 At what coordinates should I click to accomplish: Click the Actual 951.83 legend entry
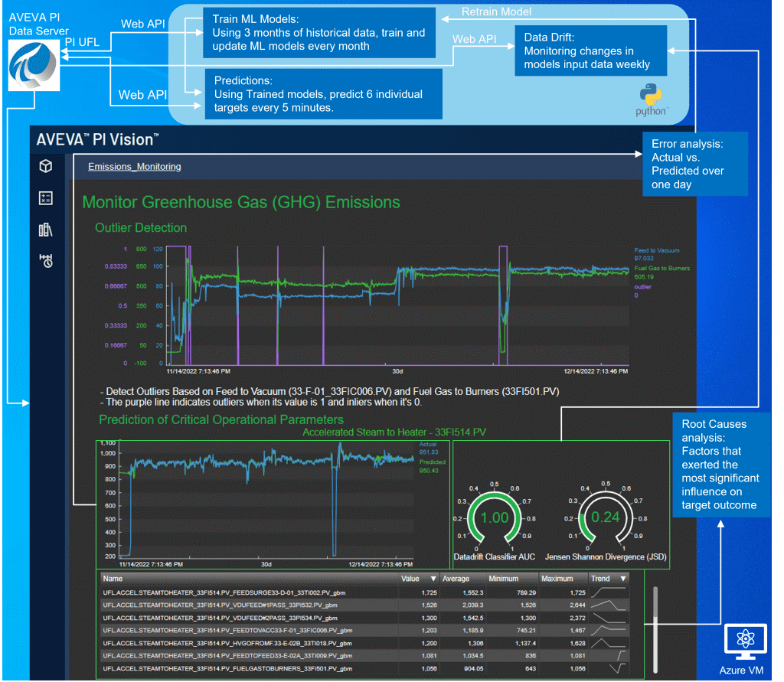click(x=429, y=448)
